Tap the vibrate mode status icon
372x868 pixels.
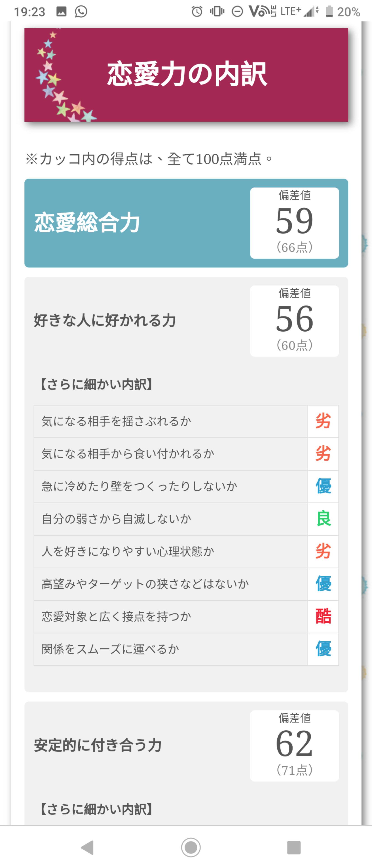tap(217, 12)
